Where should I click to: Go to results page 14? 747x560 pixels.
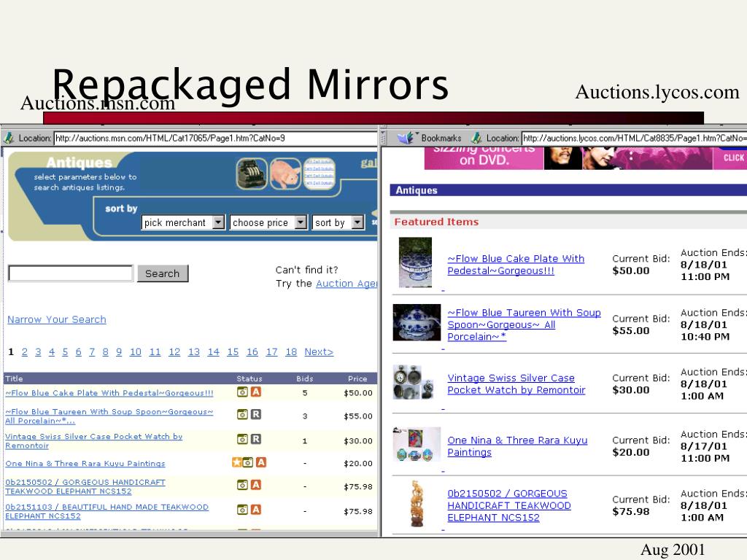tap(214, 352)
